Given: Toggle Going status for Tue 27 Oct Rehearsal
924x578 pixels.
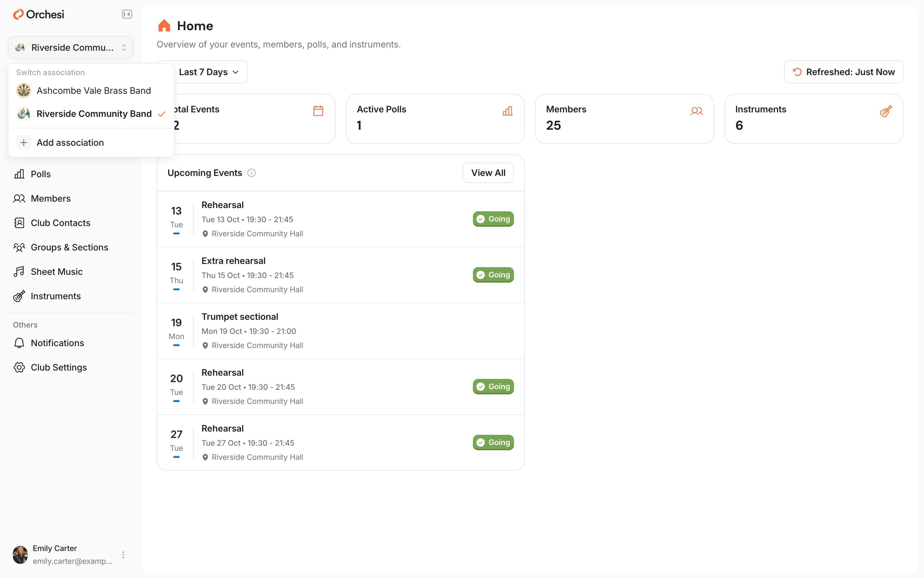Looking at the screenshot, I should [493, 442].
